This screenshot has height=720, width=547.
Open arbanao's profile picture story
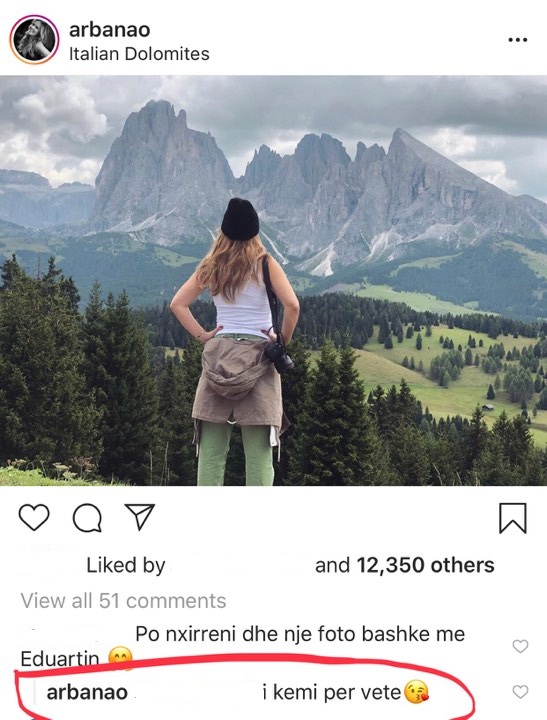[34, 39]
